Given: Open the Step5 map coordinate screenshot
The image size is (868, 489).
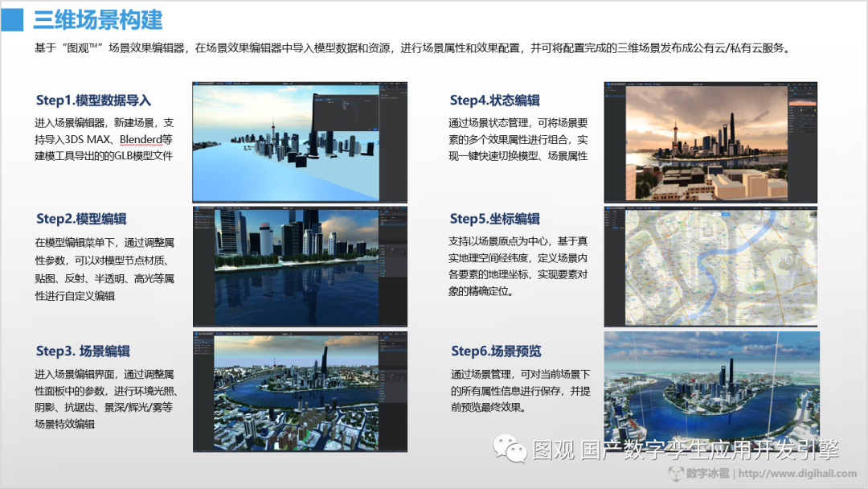Looking at the screenshot, I should [710, 267].
